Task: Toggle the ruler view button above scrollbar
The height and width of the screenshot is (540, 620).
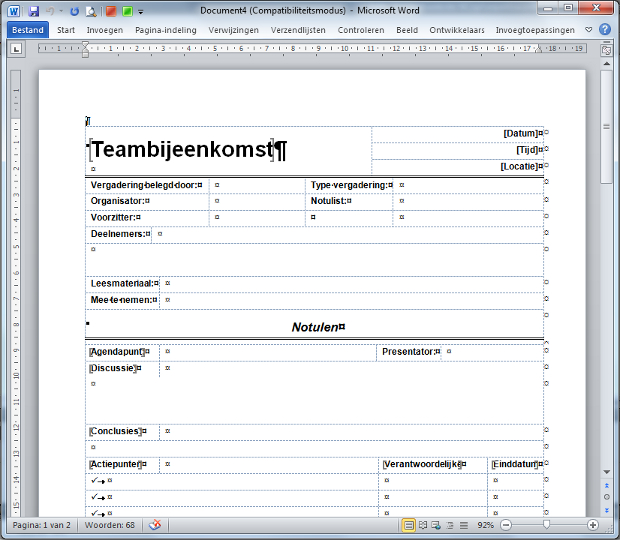Action: [606, 50]
